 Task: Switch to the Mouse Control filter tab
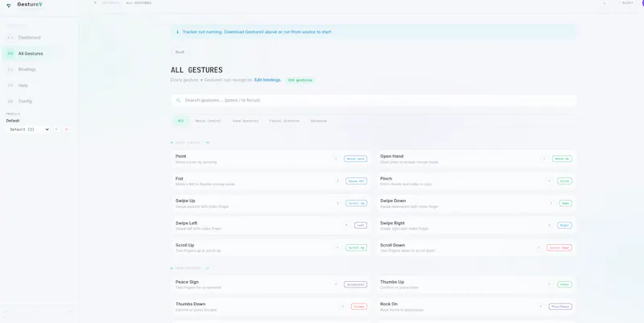[208, 121]
